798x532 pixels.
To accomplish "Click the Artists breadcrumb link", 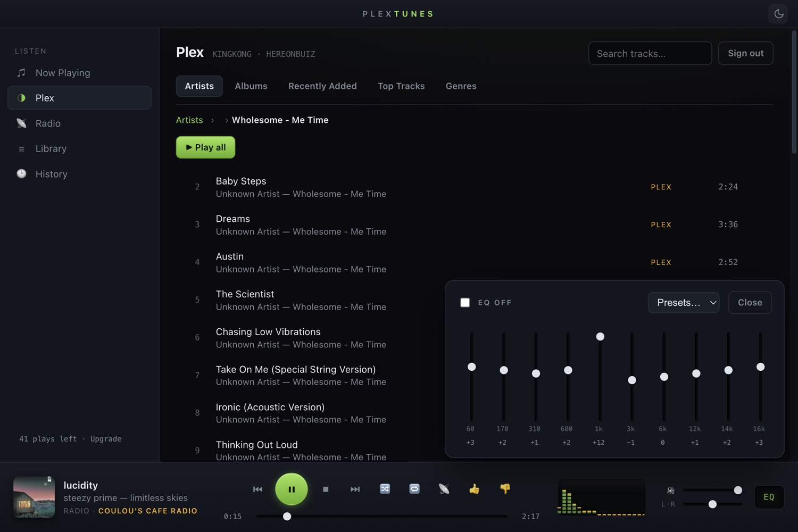I will (x=189, y=120).
